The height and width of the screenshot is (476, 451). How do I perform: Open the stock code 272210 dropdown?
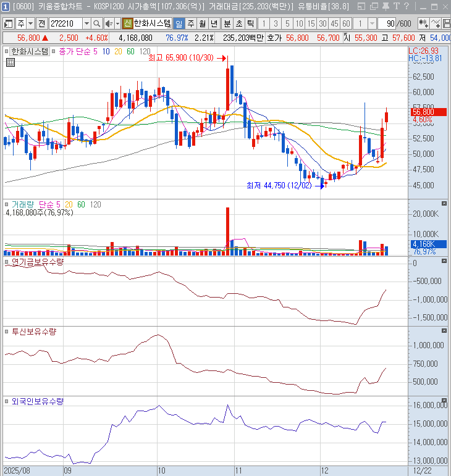coord(86,23)
